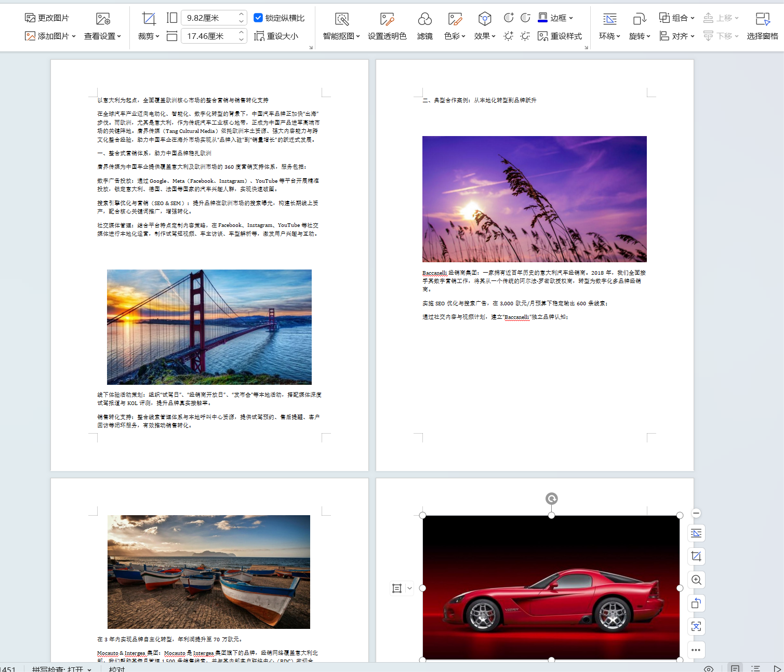This screenshot has height=672, width=784.
Task: Click the 校对 proofreading status item
Action: tap(117, 669)
